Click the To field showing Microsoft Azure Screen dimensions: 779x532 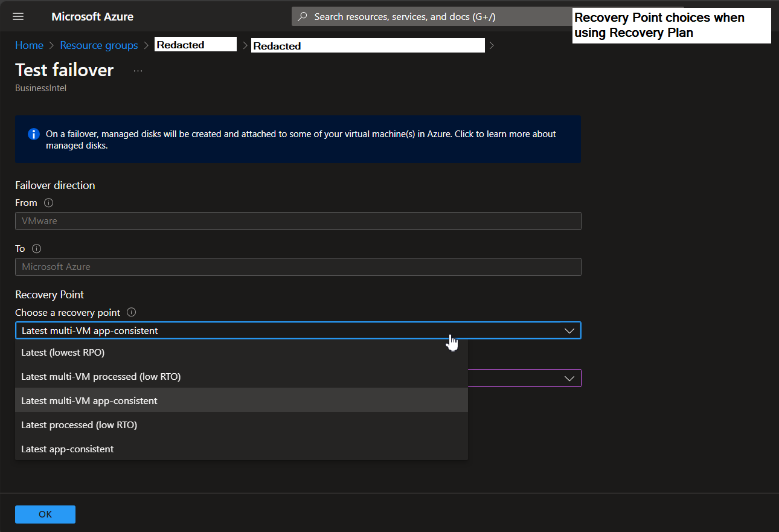tap(298, 267)
